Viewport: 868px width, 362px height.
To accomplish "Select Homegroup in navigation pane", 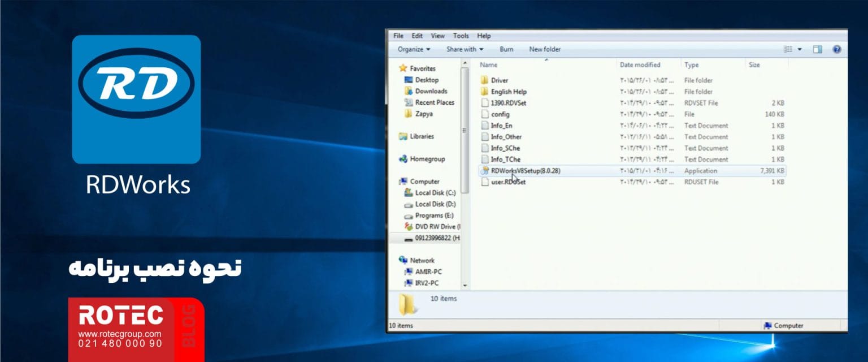I will 427,159.
